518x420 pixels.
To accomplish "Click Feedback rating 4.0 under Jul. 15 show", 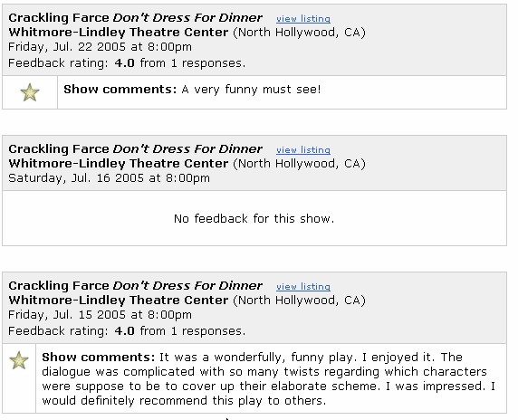I will coord(127,330).
